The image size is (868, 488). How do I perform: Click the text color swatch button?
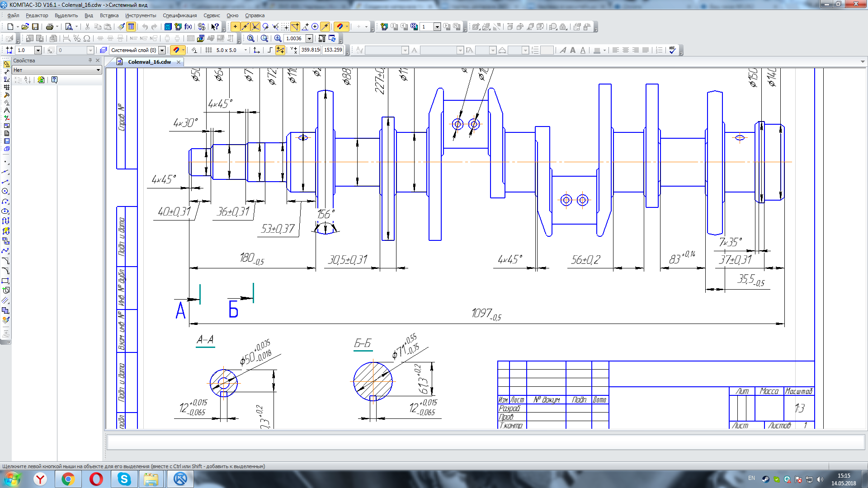pos(597,50)
